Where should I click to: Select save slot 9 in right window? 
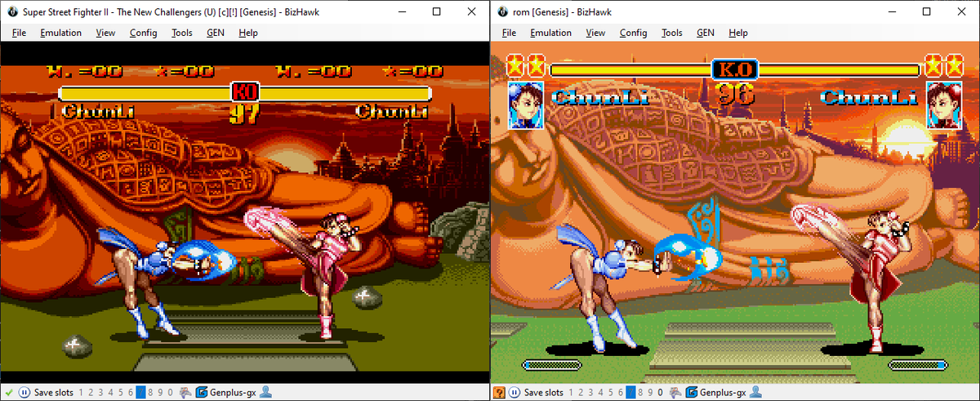click(x=650, y=393)
